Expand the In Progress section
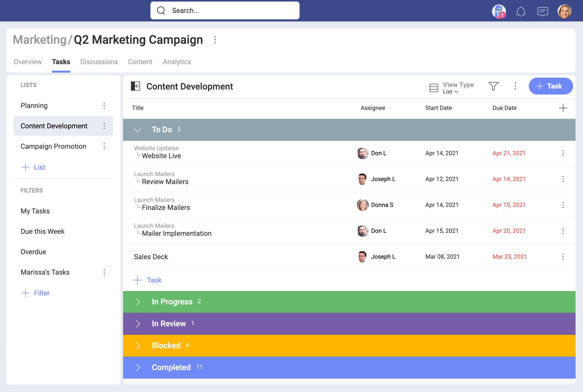The width and height of the screenshot is (583, 392). coord(138,301)
